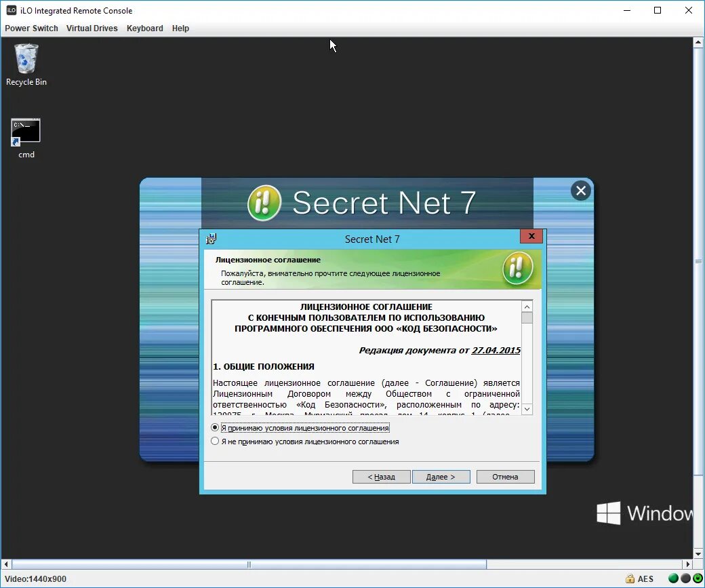The image size is (705, 588).
Task: Click console horizontal scrollbar right arrow
Action: (687, 564)
